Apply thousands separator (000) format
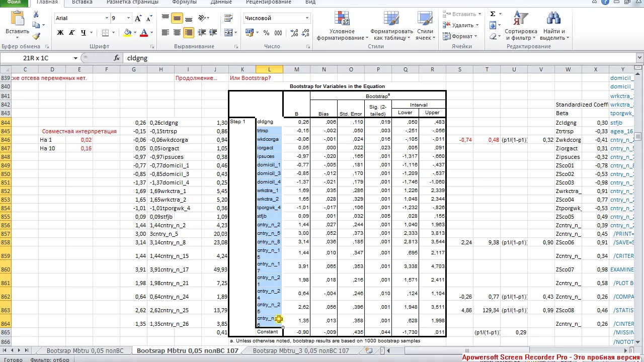 [x=278, y=33]
